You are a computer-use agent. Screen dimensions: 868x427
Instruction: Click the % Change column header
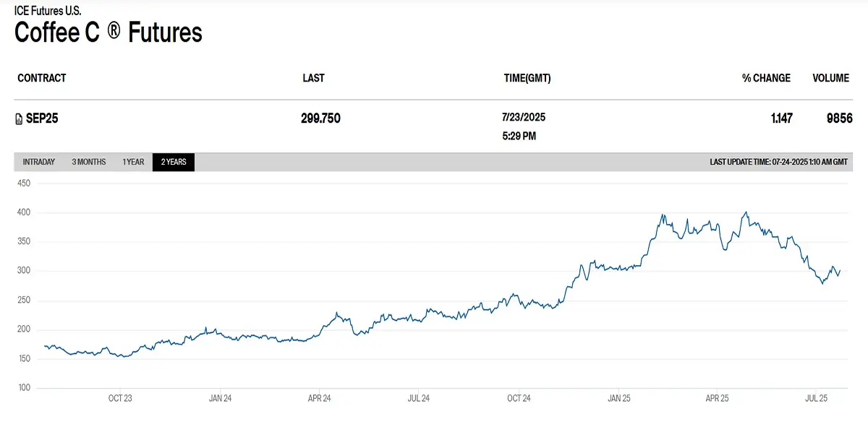[766, 78]
